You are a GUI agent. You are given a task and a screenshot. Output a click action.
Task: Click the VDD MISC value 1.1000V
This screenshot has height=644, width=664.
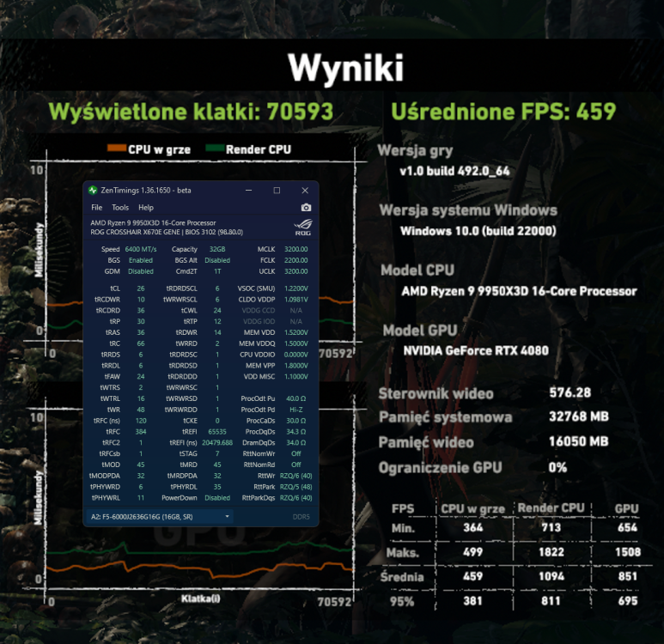pos(296,376)
